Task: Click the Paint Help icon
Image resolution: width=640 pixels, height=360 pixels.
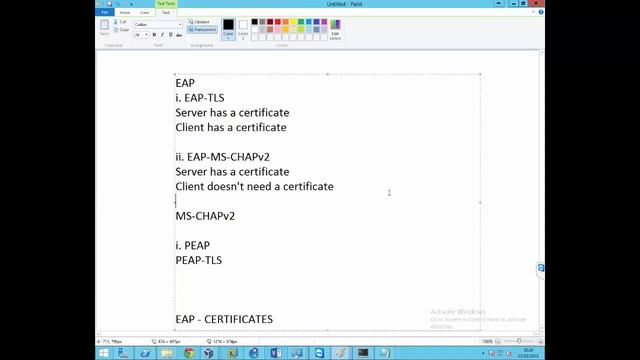Action: (541, 12)
